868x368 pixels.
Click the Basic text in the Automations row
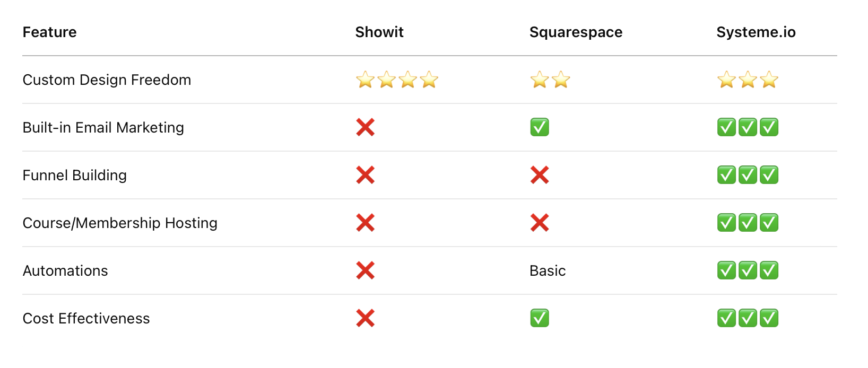548,271
